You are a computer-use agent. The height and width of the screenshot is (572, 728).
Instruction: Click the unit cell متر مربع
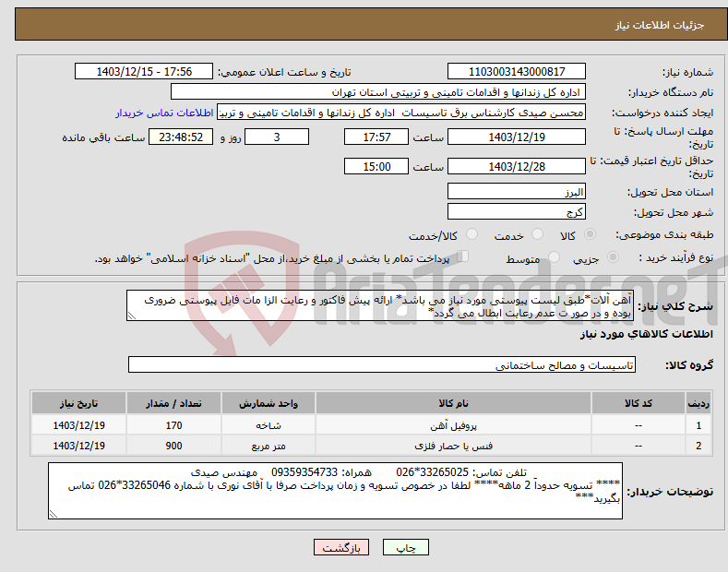coord(269,446)
